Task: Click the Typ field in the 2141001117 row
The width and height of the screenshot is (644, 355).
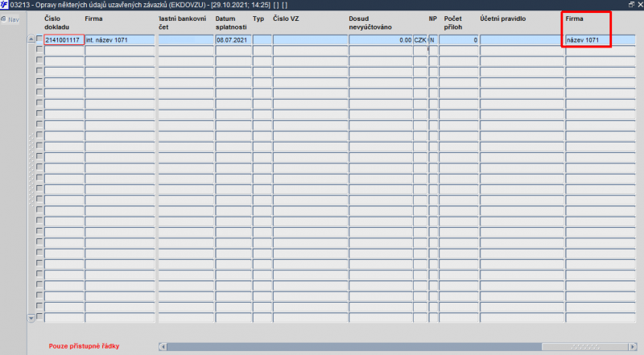Action: 262,40
